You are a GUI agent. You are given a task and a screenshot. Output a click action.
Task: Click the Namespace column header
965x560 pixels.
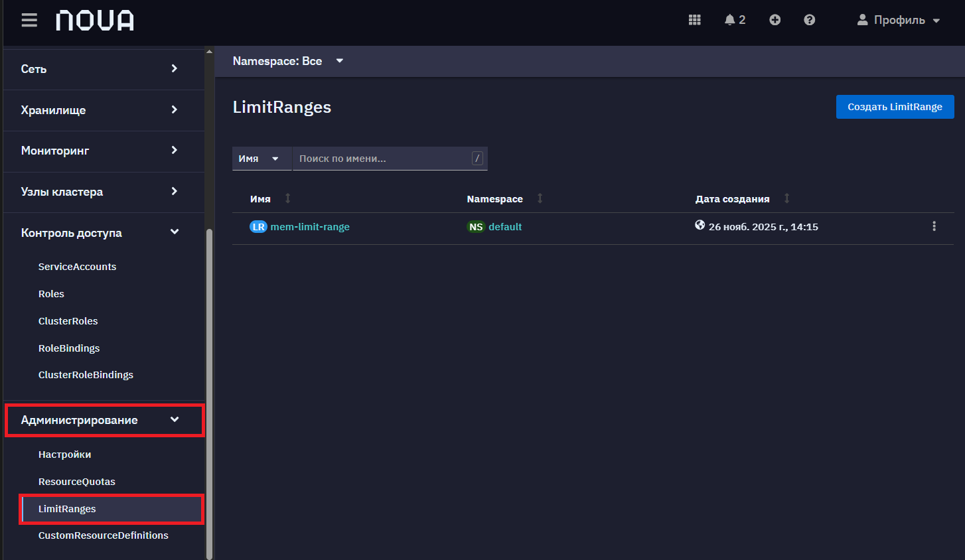click(x=494, y=199)
